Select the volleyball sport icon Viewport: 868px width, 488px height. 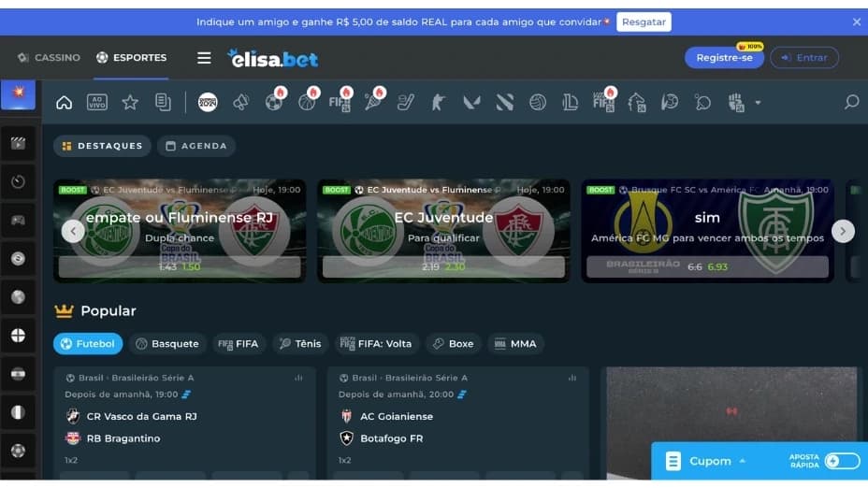click(x=538, y=102)
